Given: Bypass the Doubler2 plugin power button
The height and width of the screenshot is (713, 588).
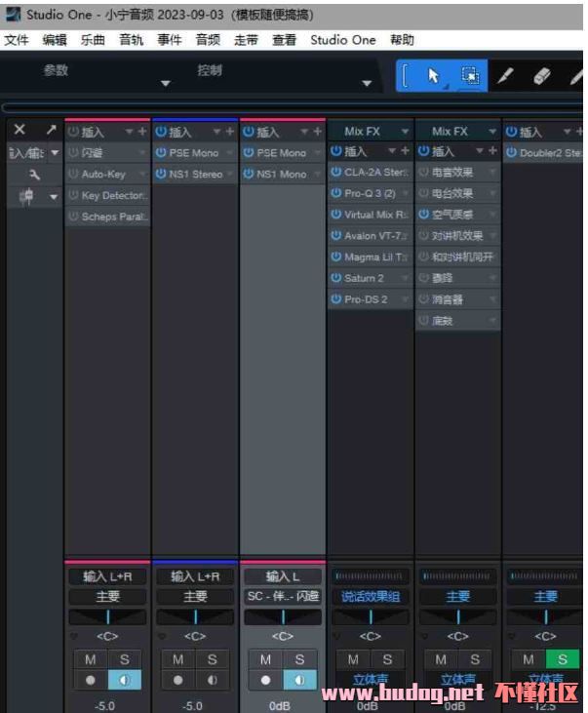Looking at the screenshot, I should click(511, 153).
